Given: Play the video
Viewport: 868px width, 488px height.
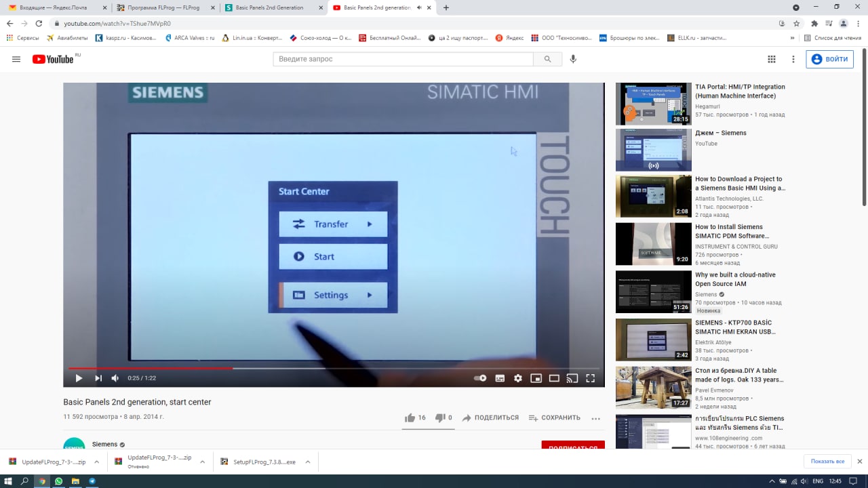Looking at the screenshot, I should (x=79, y=378).
